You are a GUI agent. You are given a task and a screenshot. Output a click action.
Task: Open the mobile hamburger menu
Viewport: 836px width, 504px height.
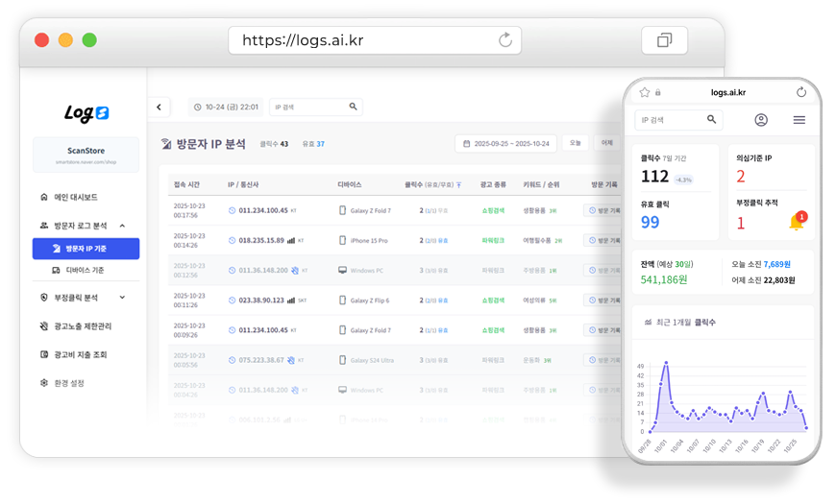(799, 120)
